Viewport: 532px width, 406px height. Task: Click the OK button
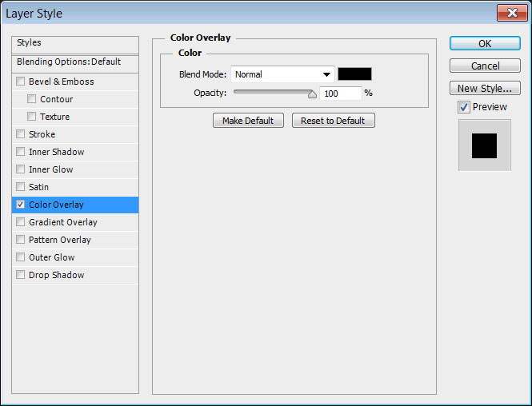(485, 43)
